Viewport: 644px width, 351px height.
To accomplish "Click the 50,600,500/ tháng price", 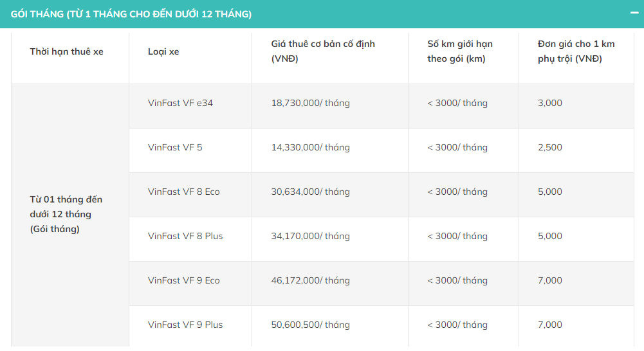I will coord(311,325).
